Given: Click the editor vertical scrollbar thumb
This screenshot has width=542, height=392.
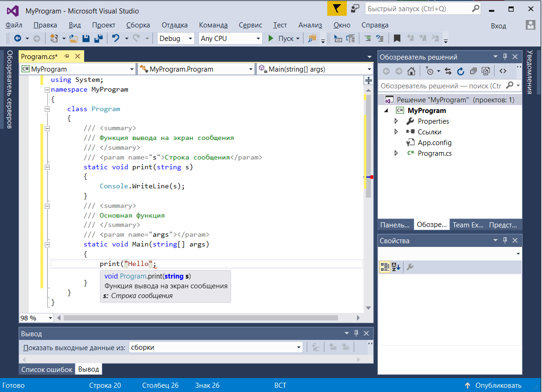Looking at the screenshot, I should click(369, 145).
